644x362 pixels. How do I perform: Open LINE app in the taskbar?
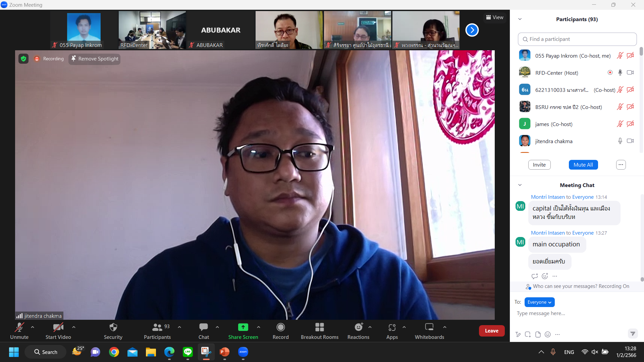coord(187,352)
